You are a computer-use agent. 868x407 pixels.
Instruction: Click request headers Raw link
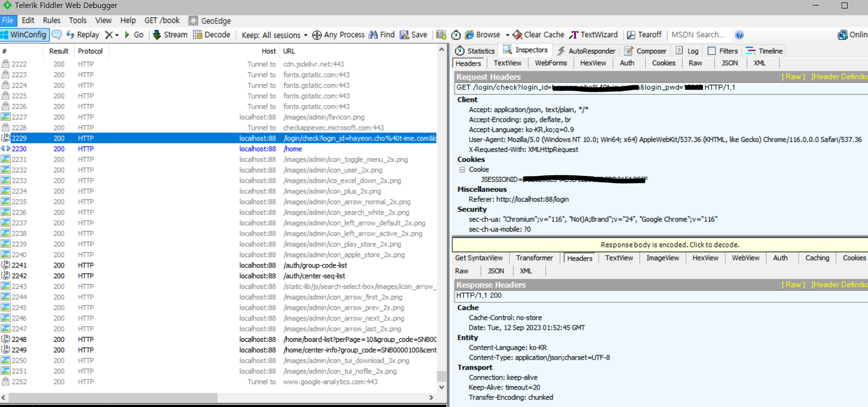(793, 77)
